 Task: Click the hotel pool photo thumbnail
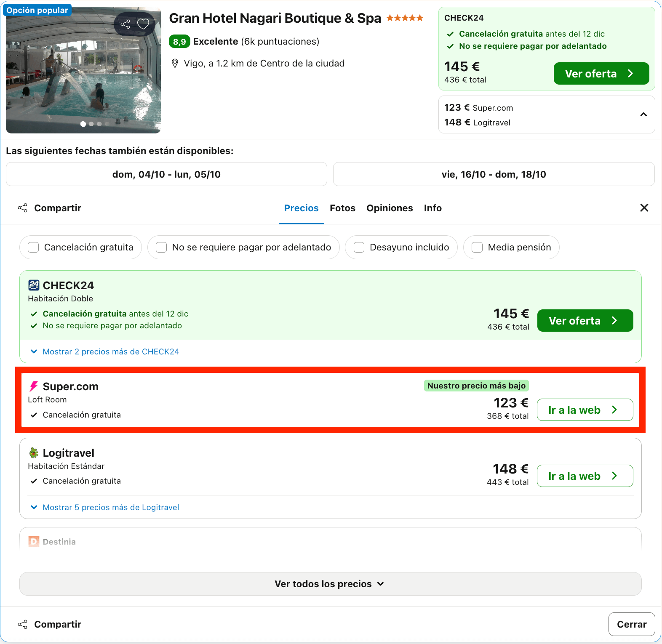click(x=83, y=70)
